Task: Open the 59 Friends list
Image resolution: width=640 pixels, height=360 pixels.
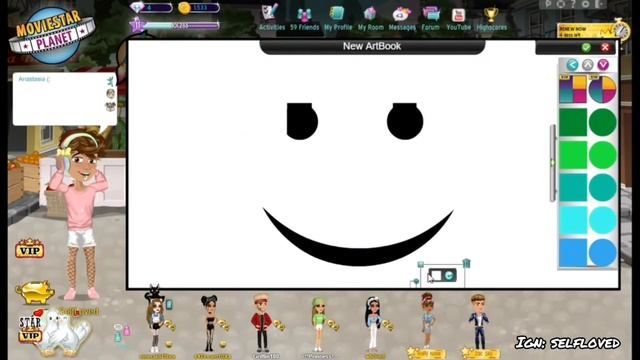Action: (304, 18)
